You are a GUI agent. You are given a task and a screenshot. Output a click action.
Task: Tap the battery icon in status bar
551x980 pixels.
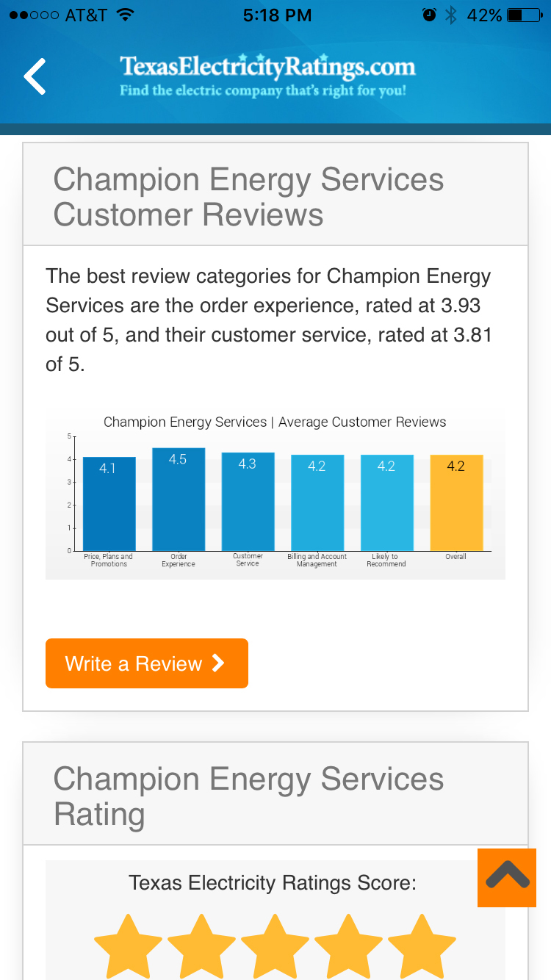525,15
